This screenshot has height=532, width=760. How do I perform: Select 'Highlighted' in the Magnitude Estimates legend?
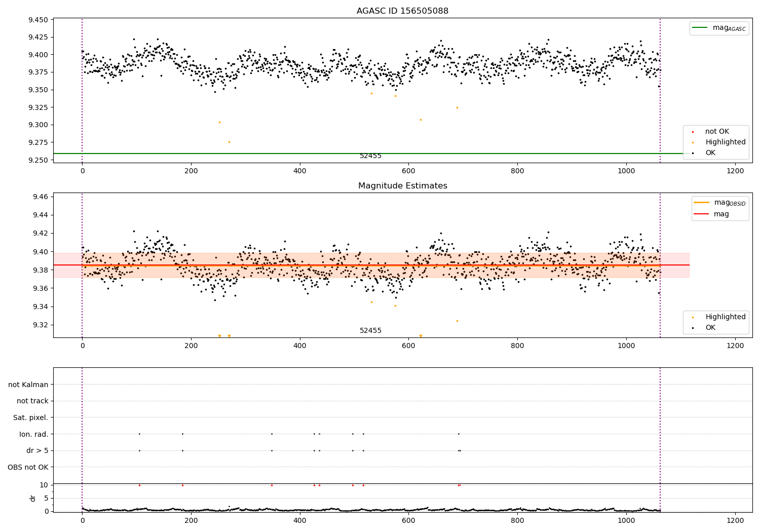pos(726,317)
